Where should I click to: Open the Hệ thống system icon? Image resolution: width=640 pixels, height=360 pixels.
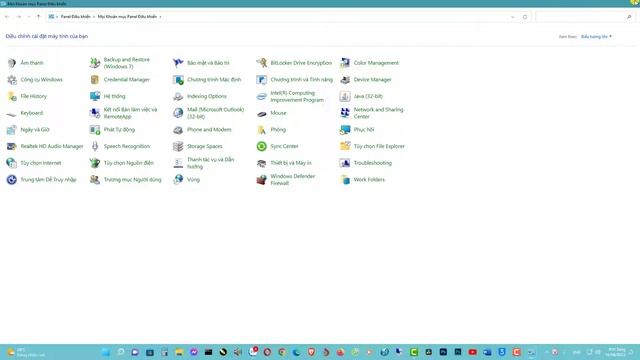click(x=95, y=96)
